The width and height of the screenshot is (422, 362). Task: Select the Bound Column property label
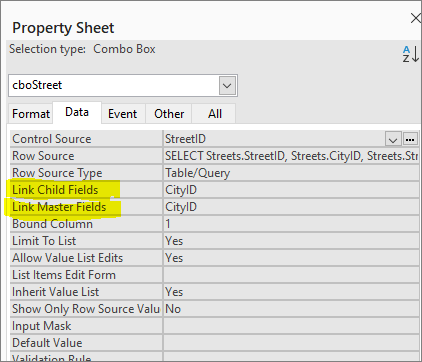[52, 224]
